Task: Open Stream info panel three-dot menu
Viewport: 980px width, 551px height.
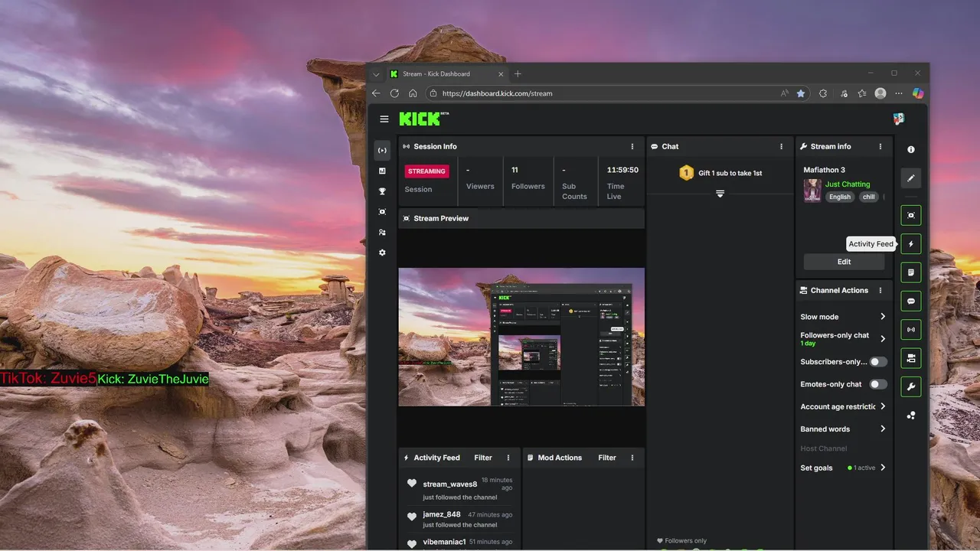Action: pos(880,146)
